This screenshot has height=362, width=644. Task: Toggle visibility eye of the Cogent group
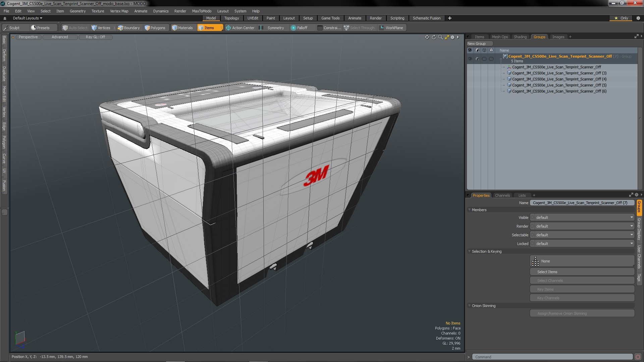click(x=470, y=59)
